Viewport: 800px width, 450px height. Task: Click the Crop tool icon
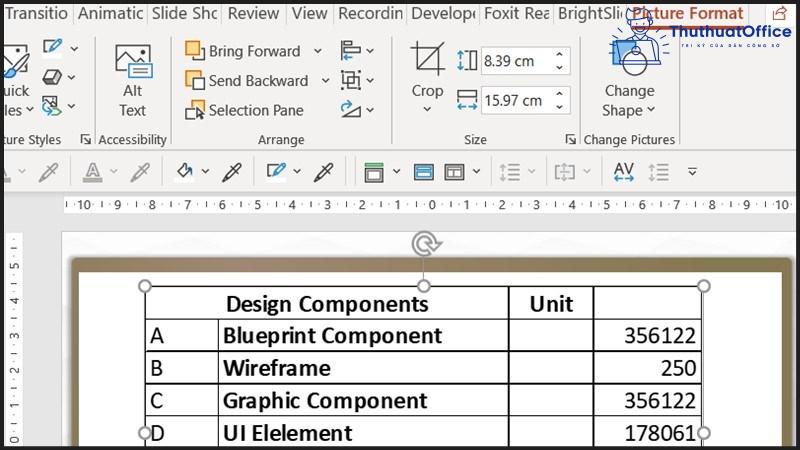(427, 58)
